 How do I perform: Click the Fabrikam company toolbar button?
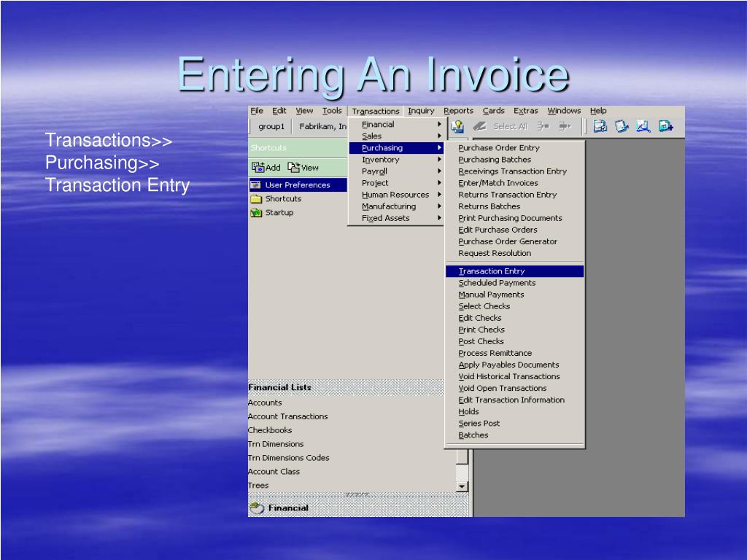pyautogui.click(x=322, y=126)
